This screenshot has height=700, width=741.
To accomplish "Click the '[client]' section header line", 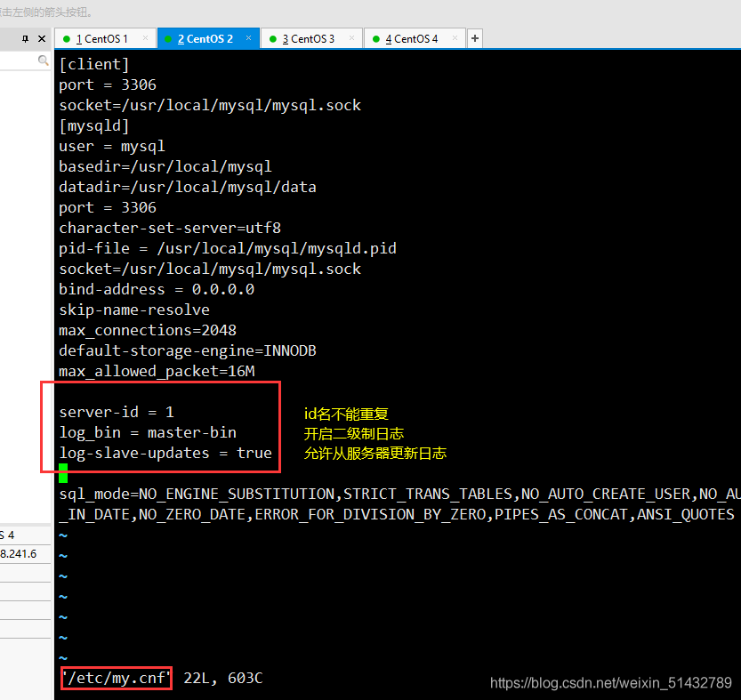I will click(x=94, y=64).
